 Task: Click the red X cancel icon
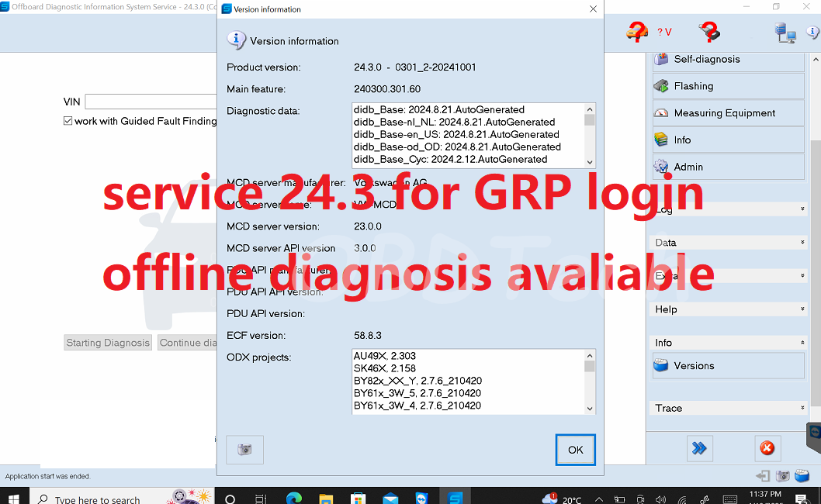[767, 448]
